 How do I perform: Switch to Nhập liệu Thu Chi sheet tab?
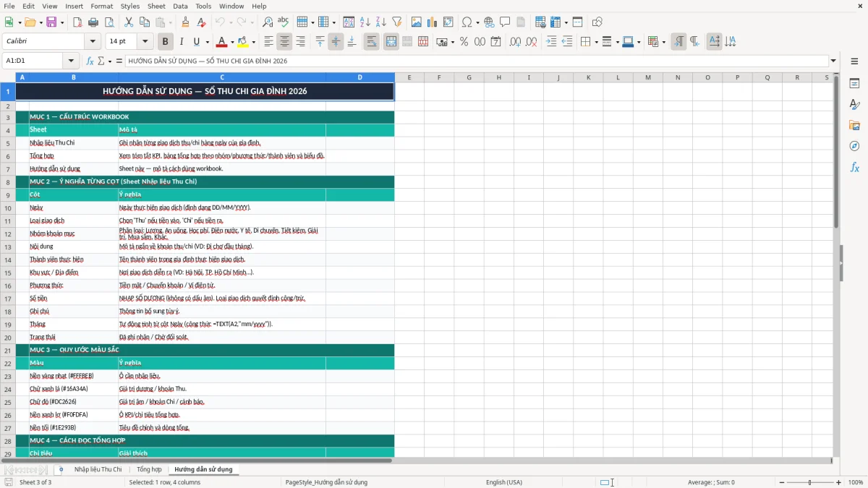pyautogui.click(x=98, y=469)
